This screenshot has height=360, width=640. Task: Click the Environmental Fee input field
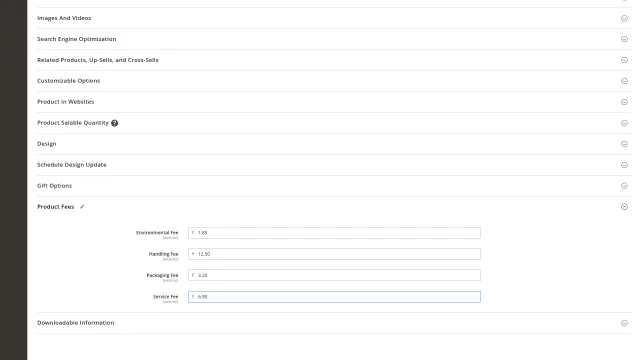point(334,233)
